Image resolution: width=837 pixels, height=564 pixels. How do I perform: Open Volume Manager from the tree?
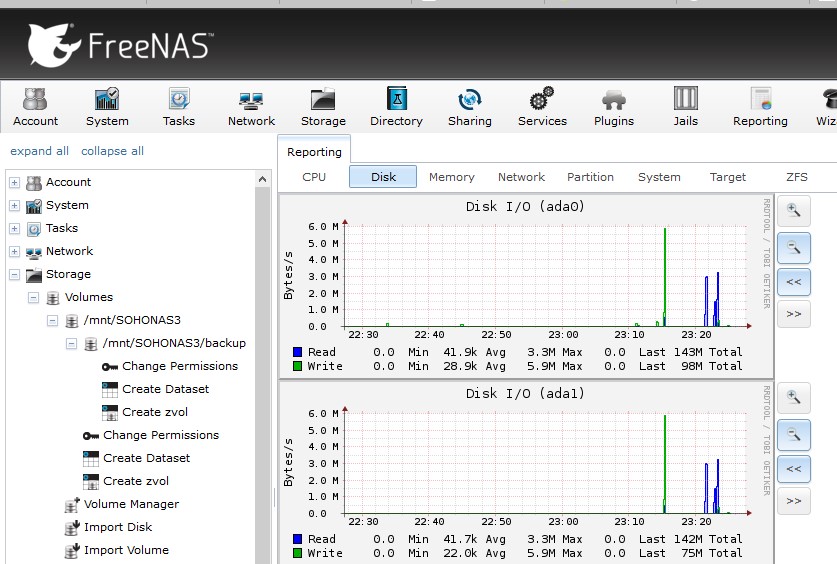pos(131,504)
